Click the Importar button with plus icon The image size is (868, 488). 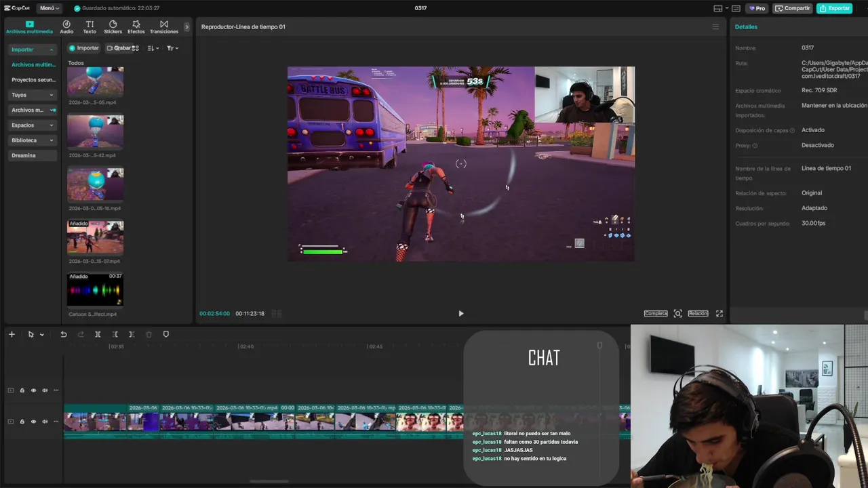tap(84, 48)
